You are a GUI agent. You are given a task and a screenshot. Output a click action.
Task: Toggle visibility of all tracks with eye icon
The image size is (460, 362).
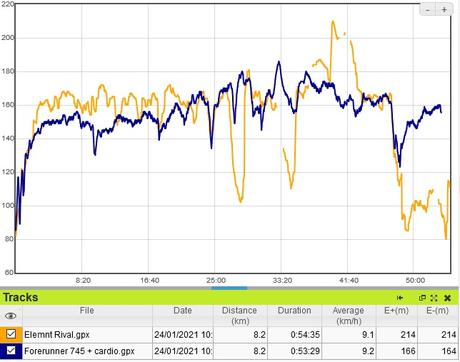tap(11, 316)
